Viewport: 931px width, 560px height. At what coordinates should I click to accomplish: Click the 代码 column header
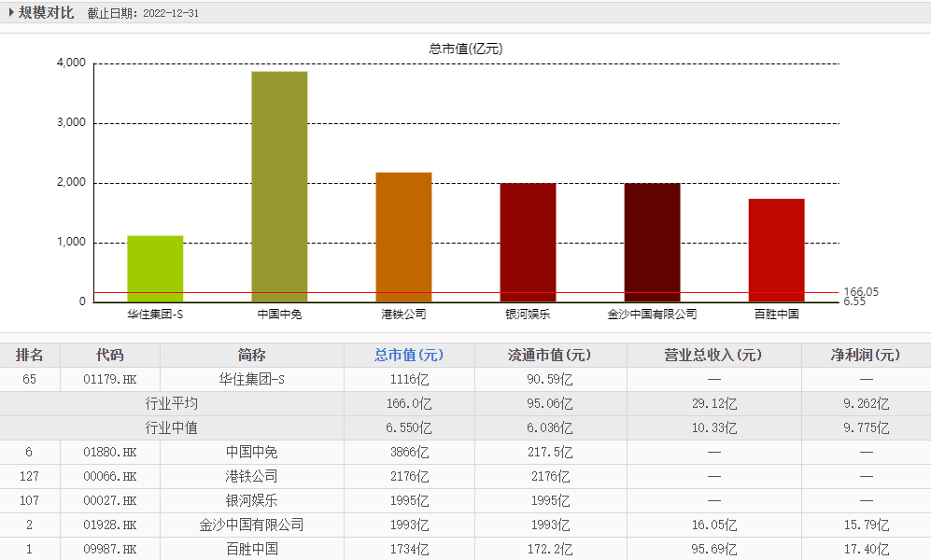110,355
